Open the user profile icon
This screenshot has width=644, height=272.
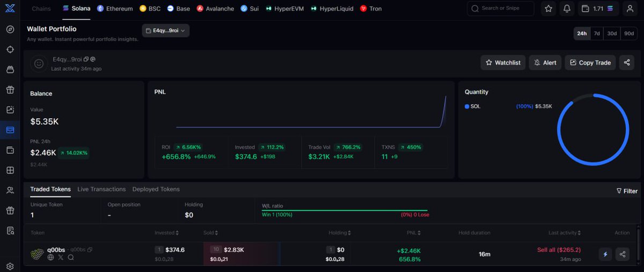(x=630, y=9)
